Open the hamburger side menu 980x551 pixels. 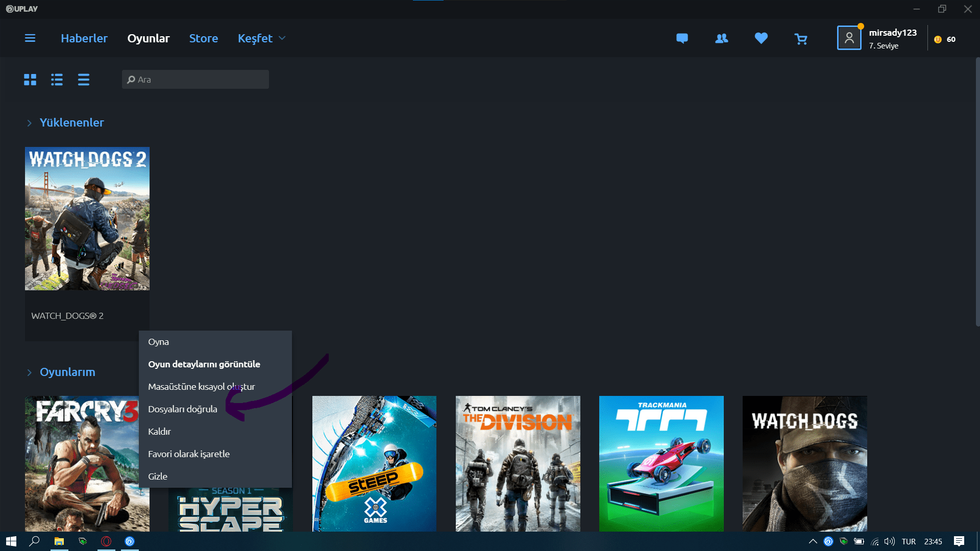click(30, 38)
